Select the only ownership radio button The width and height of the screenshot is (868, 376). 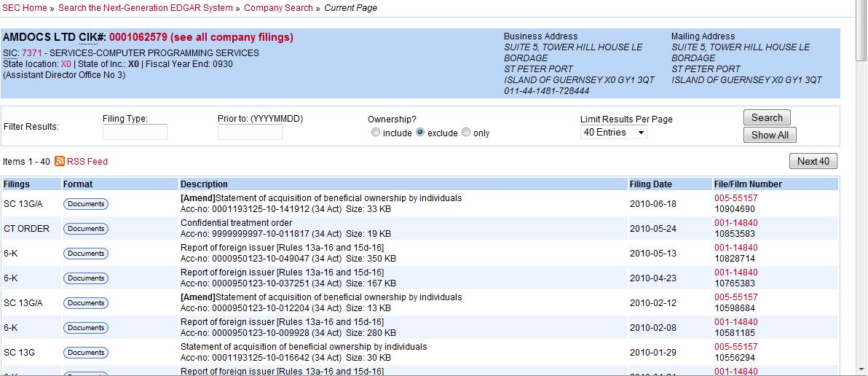point(466,133)
